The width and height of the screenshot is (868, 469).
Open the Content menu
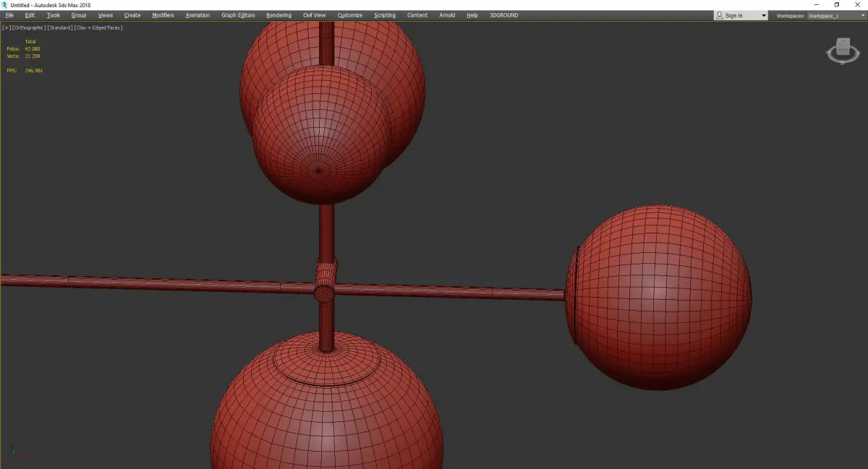(x=417, y=15)
